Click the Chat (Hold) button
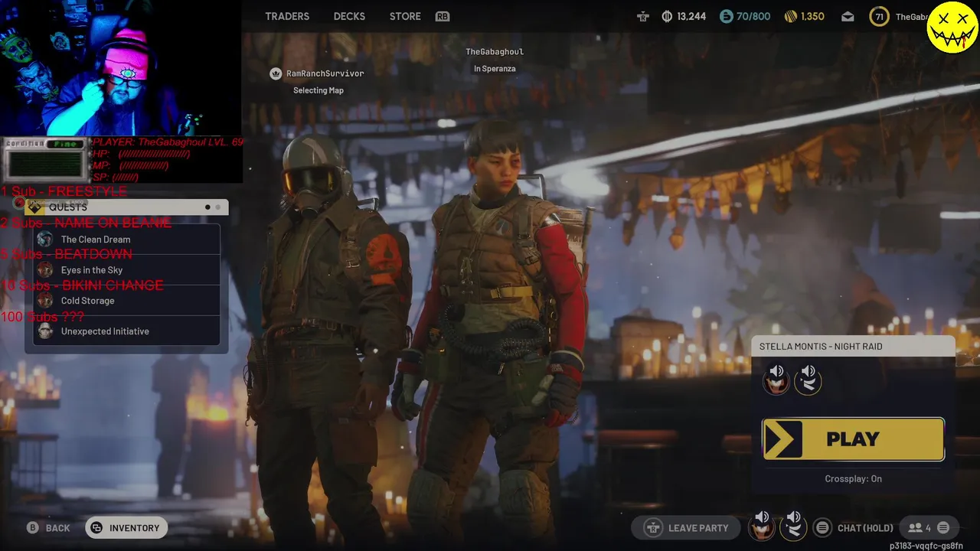 pyautogui.click(x=865, y=528)
